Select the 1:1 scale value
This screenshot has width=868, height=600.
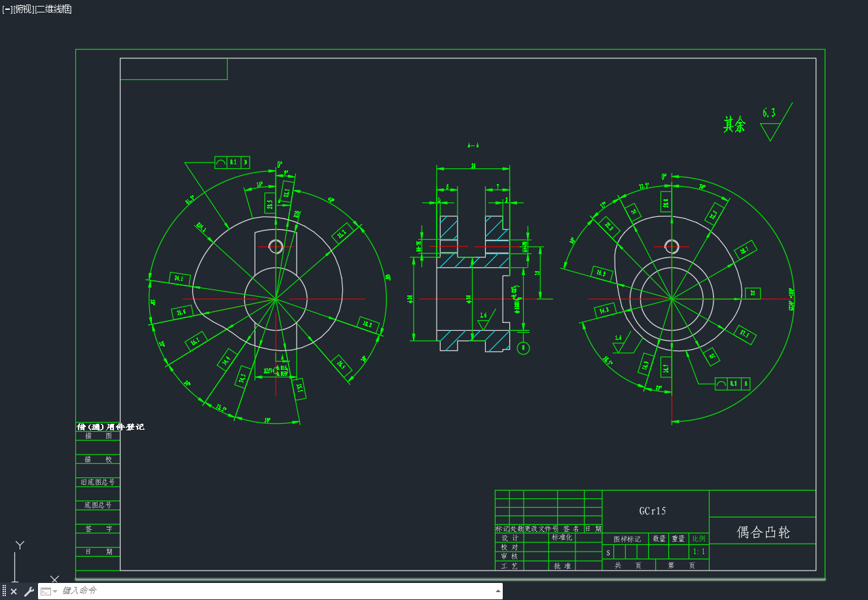click(699, 552)
